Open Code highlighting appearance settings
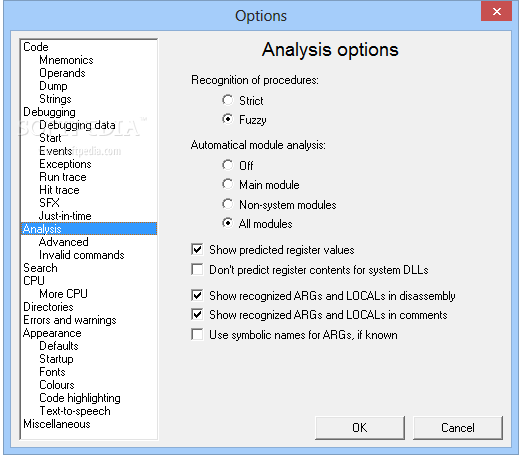 click(80, 398)
